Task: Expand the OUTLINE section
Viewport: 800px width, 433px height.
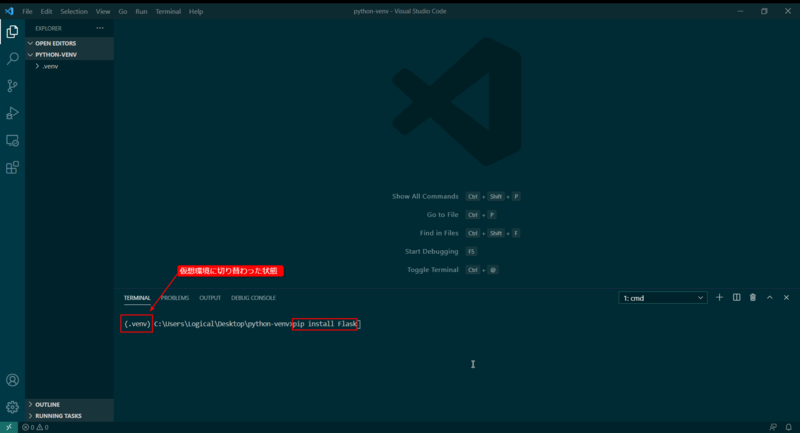Action: point(69,404)
